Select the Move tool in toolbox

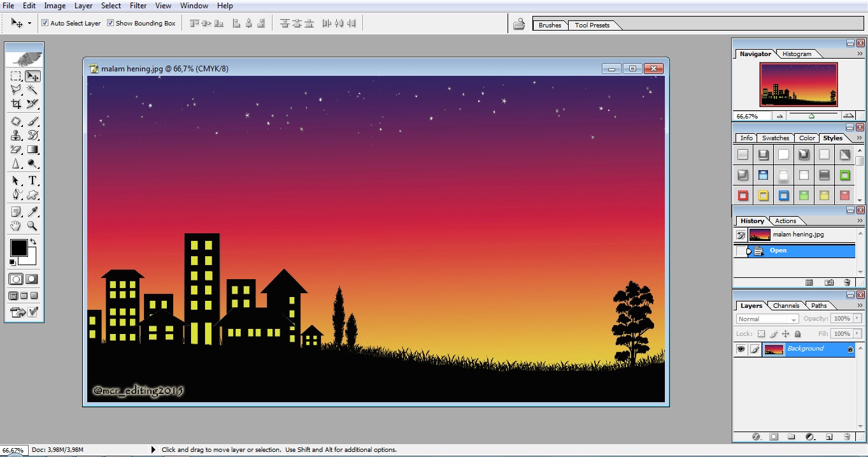pos(32,76)
